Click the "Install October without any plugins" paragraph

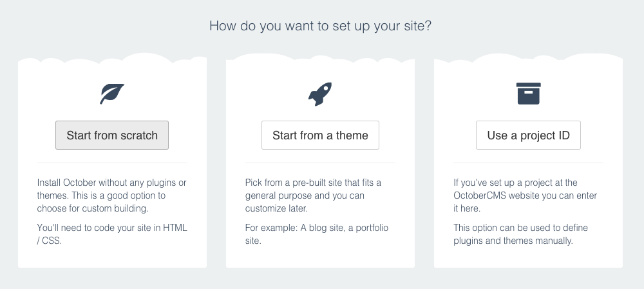(111, 195)
